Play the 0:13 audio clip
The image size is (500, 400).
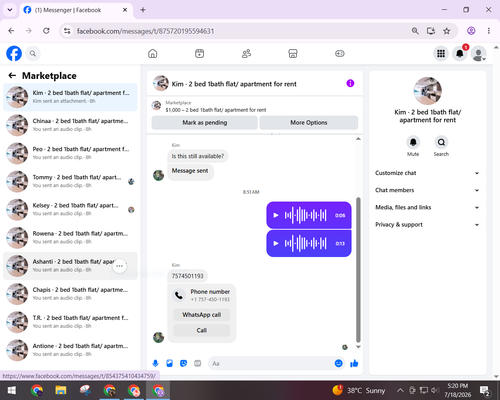click(x=276, y=243)
